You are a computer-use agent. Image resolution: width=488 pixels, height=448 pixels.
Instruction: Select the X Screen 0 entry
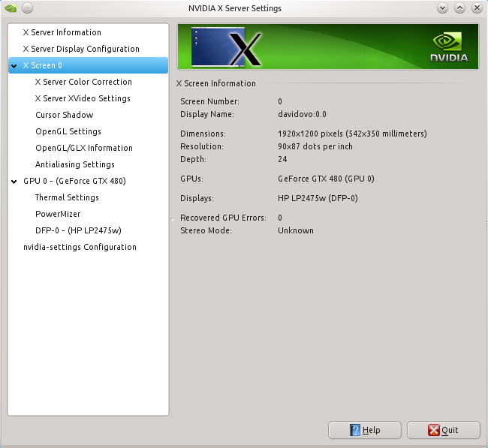pos(88,65)
